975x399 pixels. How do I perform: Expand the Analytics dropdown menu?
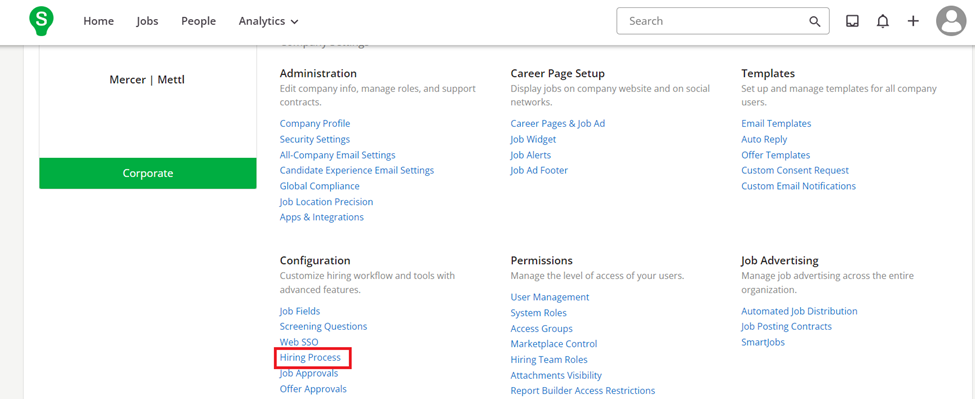[269, 21]
